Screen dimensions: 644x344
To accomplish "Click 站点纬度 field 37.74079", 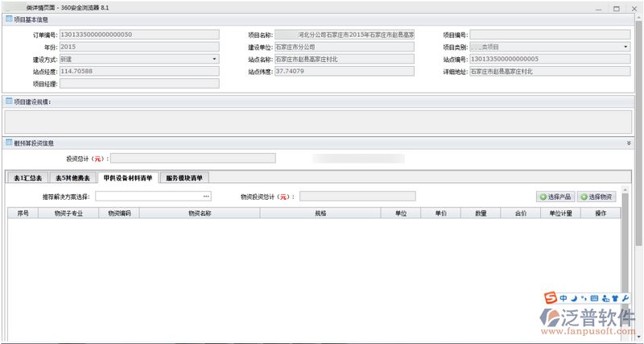I will [345, 71].
